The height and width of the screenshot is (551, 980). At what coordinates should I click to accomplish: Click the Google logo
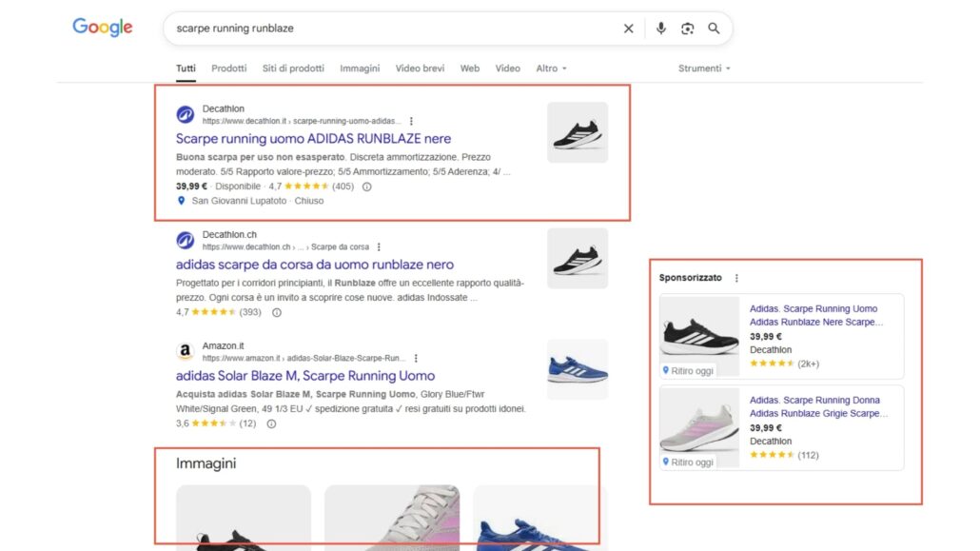click(x=103, y=27)
